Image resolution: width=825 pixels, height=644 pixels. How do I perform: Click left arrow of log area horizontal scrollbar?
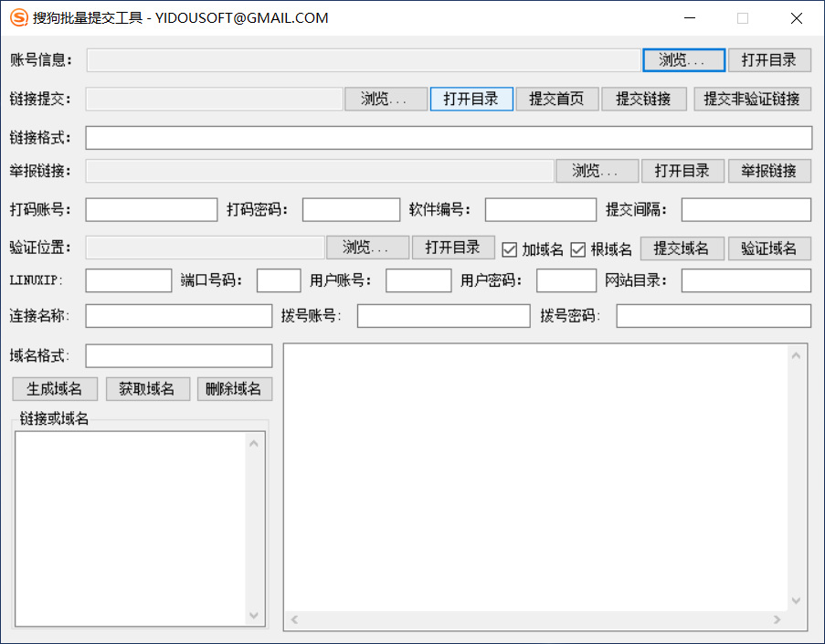(294, 620)
